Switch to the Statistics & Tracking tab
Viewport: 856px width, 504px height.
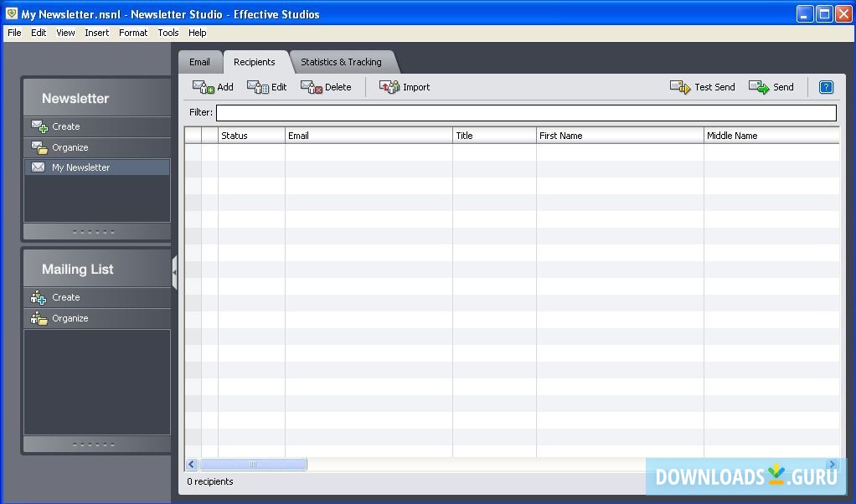pyautogui.click(x=341, y=62)
